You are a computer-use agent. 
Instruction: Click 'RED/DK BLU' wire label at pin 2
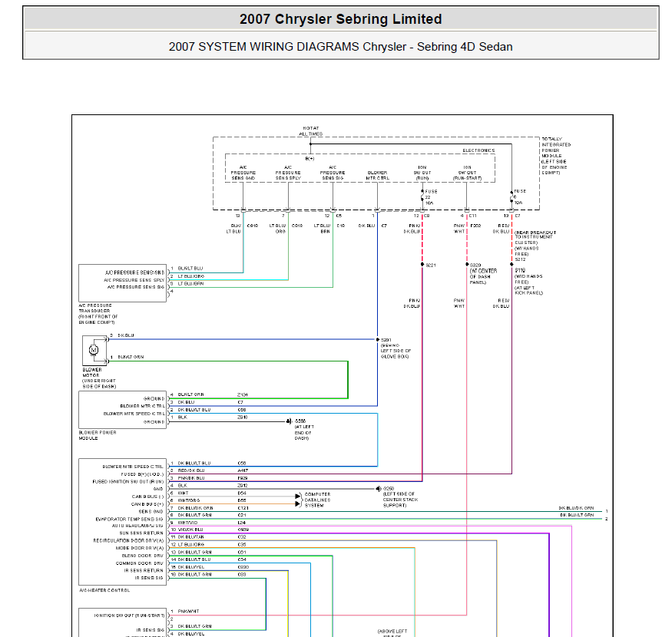tap(191, 470)
